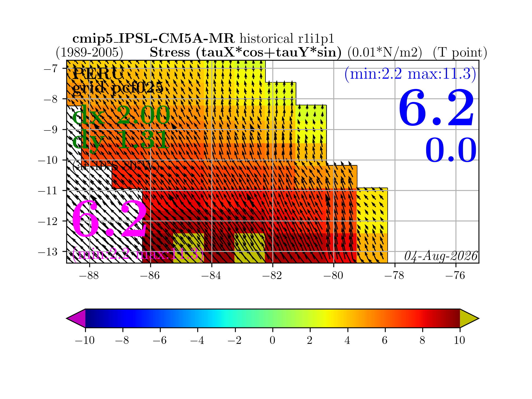This screenshot has width=532, height=399.
Task: Click the olive cell near -85 longitude
Action: (188, 248)
